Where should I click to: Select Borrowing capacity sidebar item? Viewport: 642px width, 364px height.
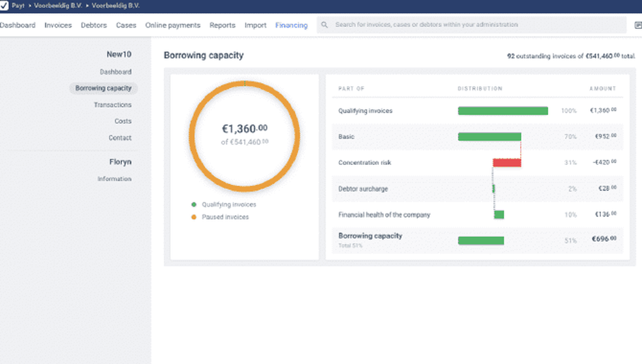click(x=103, y=88)
